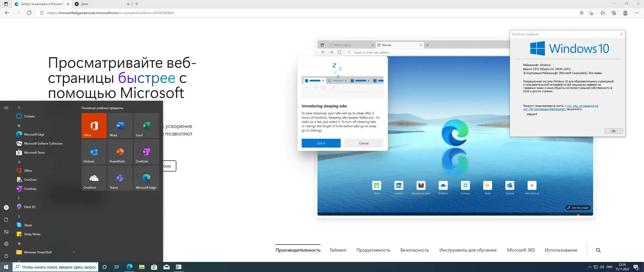Open the PowerPoint tile
The height and width of the screenshot is (272, 644).
(120, 152)
